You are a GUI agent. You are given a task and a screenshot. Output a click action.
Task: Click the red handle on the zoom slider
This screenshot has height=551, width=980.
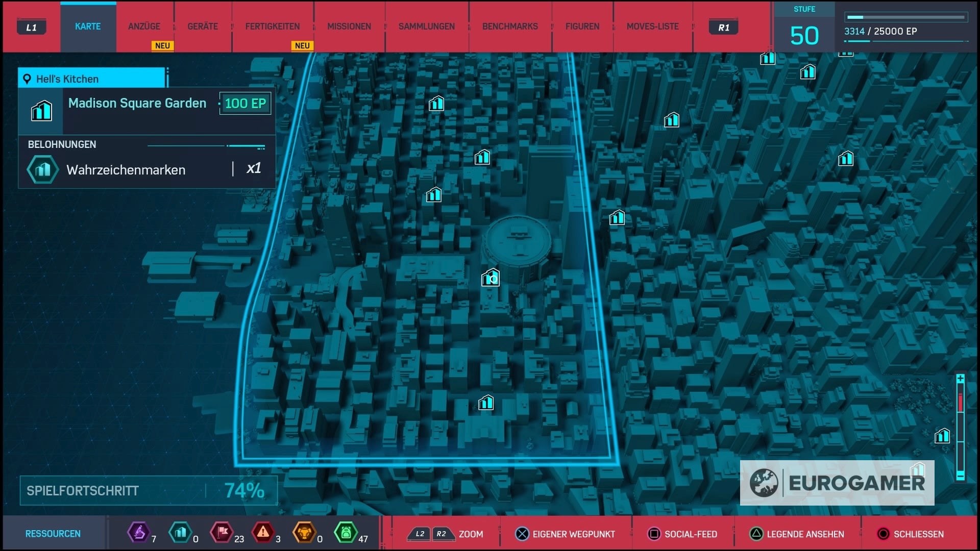tap(960, 402)
